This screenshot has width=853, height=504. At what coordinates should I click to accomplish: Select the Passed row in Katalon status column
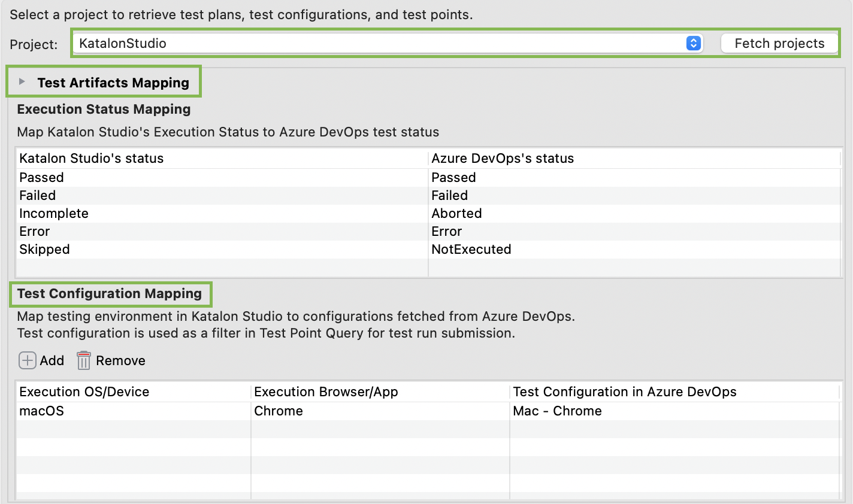click(222, 178)
